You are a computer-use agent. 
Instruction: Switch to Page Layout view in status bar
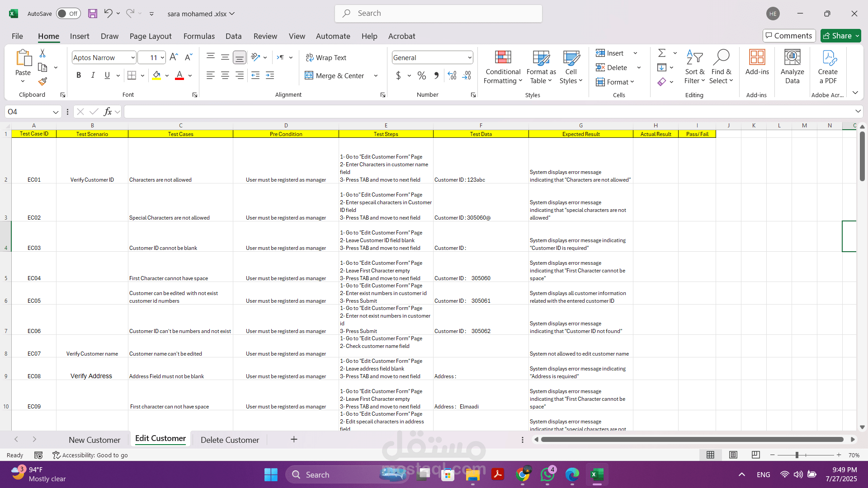tap(733, 455)
